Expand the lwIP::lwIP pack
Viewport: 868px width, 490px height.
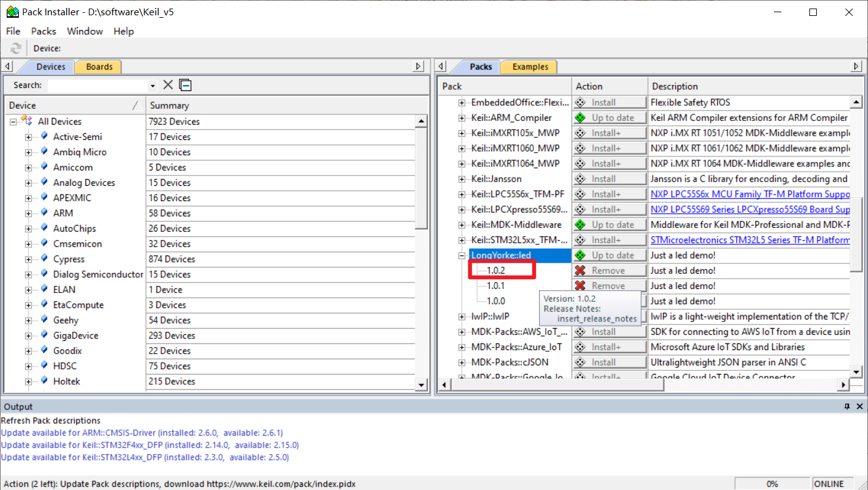(462, 316)
